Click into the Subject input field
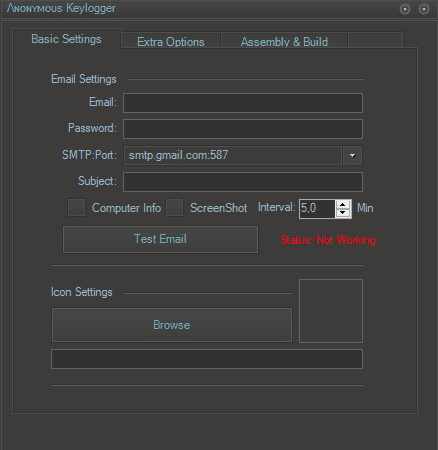438x450 pixels. (x=243, y=182)
